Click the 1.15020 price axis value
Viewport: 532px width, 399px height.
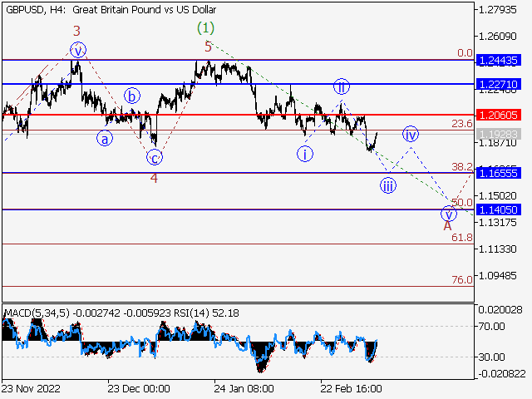point(497,196)
